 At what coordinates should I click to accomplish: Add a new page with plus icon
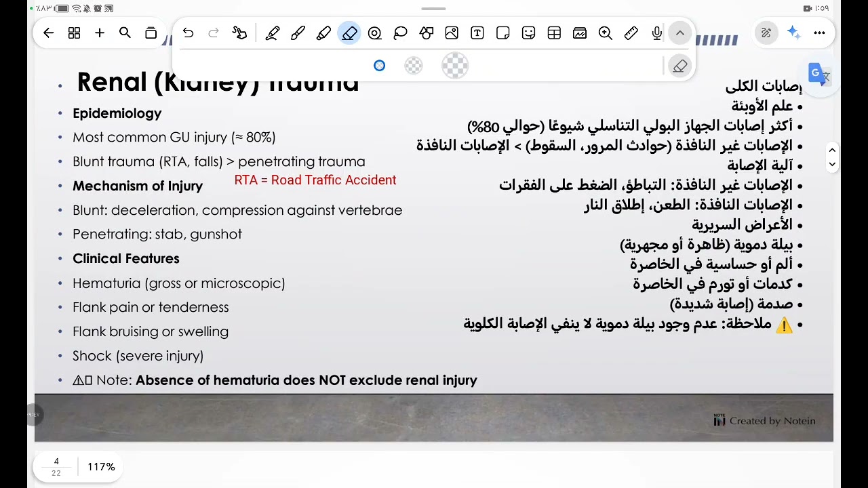[100, 33]
